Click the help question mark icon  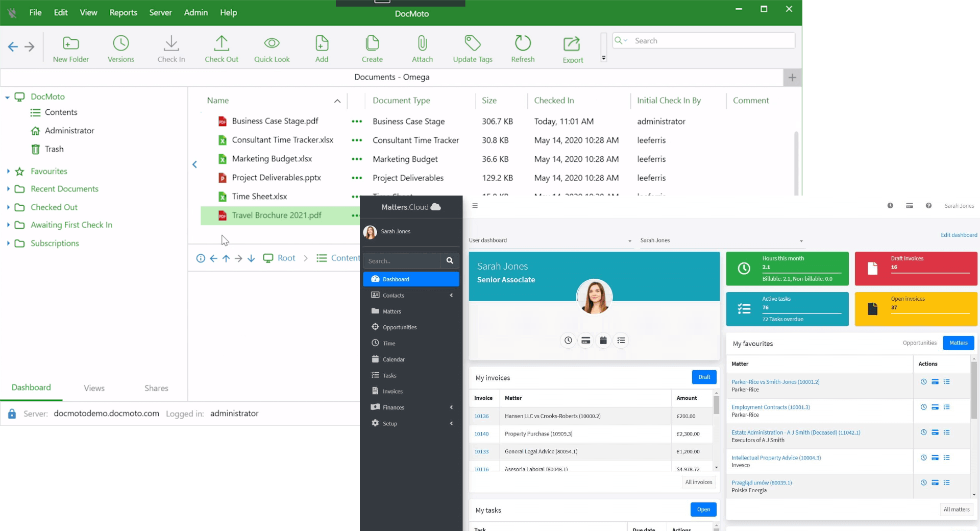(928, 206)
